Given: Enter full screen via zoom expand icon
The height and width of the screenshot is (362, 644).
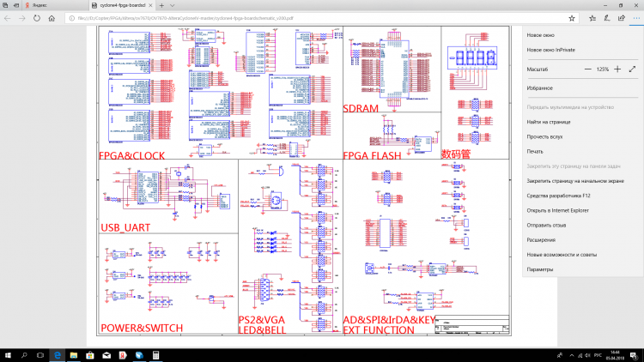Looking at the screenshot, I should click(x=632, y=69).
